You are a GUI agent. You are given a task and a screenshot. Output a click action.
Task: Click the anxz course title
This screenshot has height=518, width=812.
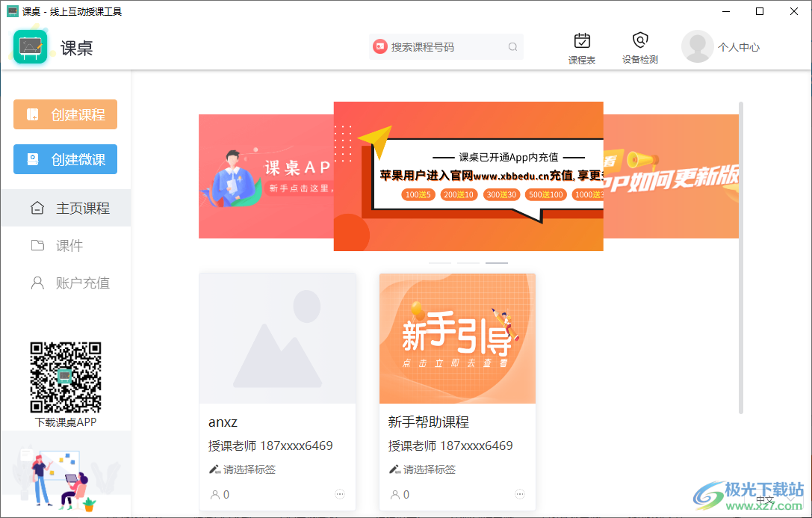point(223,422)
